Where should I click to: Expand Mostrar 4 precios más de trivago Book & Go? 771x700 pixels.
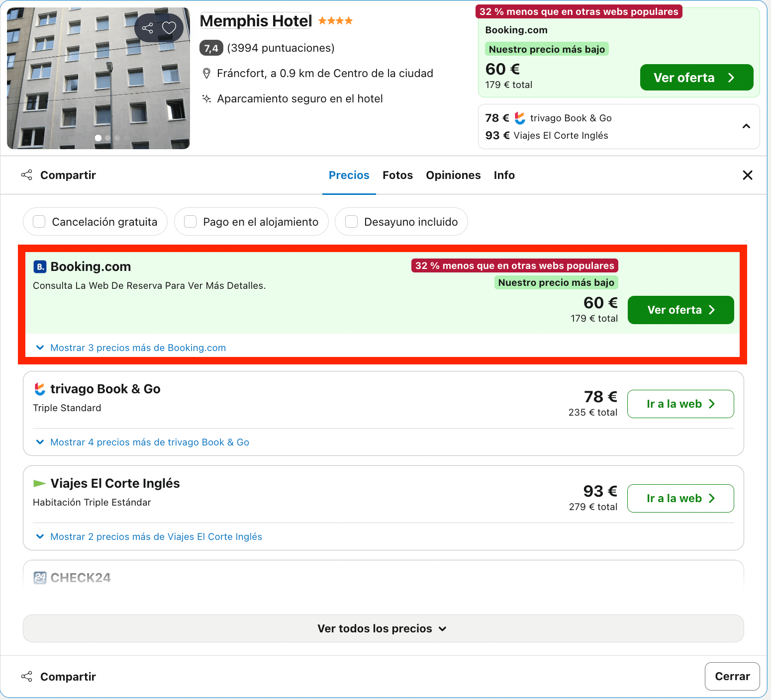[x=143, y=442]
